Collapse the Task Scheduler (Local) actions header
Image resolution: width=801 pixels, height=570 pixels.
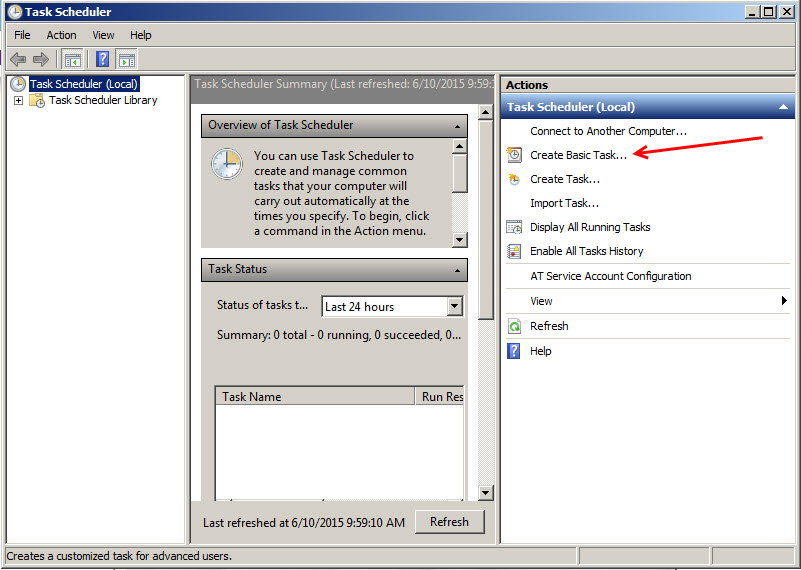pos(783,107)
